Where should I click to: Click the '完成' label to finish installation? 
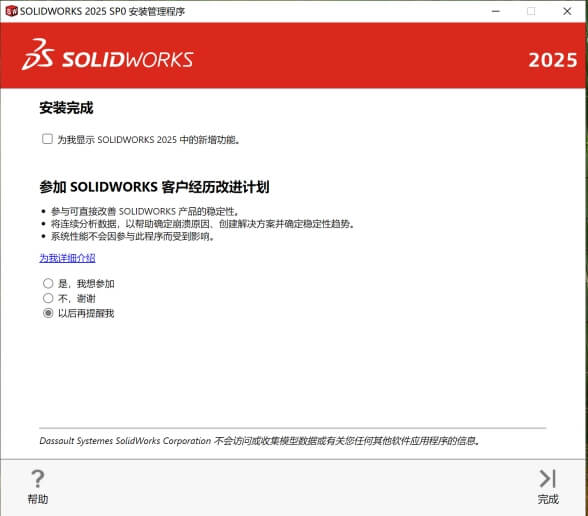click(x=548, y=500)
